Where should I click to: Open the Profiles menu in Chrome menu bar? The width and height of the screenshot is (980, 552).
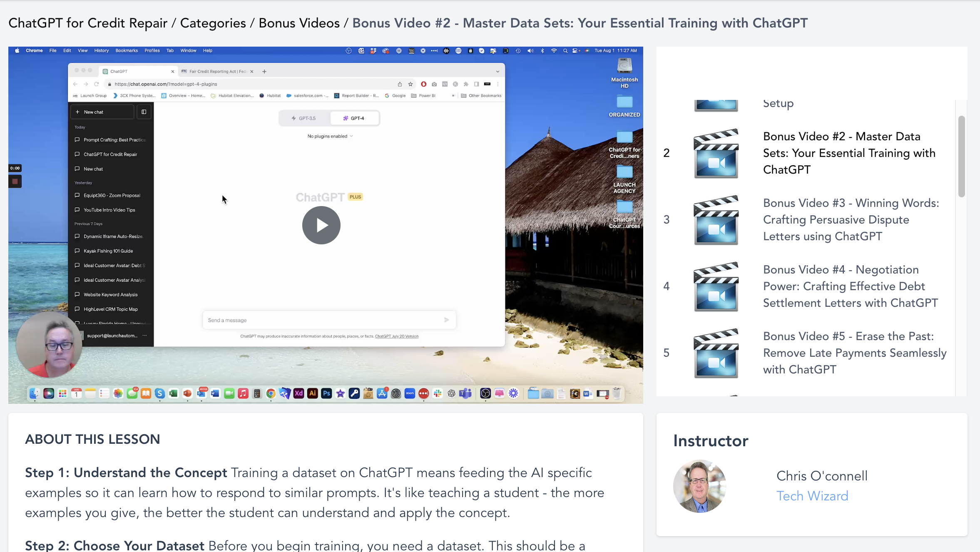pyautogui.click(x=152, y=51)
